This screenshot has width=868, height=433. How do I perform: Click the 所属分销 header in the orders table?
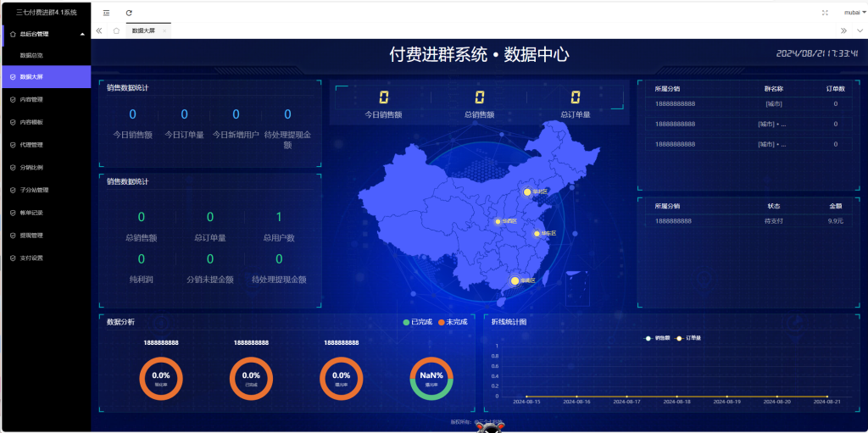tap(667, 89)
